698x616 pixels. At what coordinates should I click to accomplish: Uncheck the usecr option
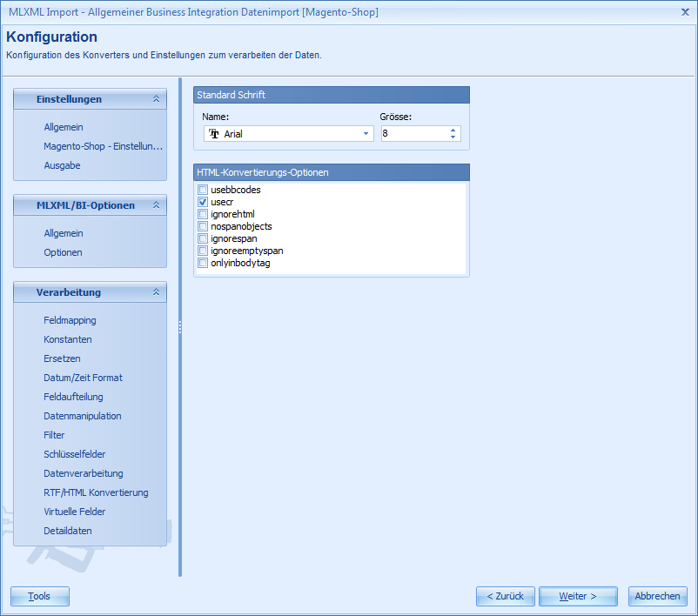pos(202,201)
